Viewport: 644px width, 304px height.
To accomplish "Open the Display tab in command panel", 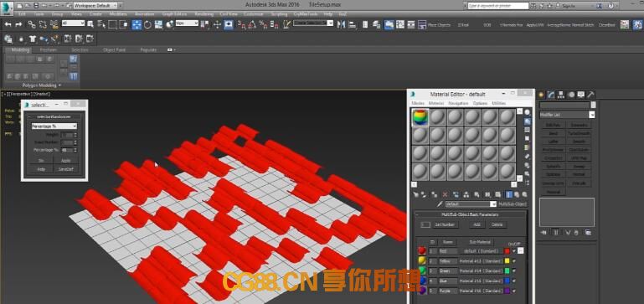I will pyautogui.click(x=580, y=95).
